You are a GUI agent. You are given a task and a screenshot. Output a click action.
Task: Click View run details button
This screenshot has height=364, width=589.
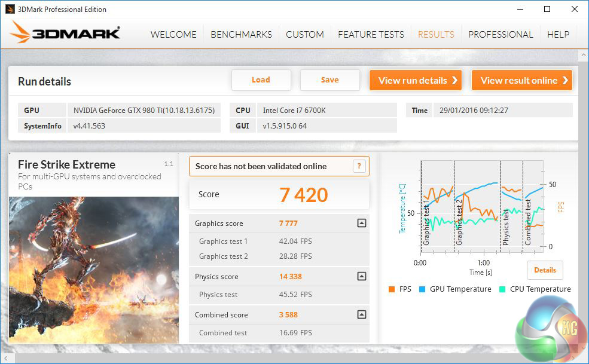click(x=416, y=80)
